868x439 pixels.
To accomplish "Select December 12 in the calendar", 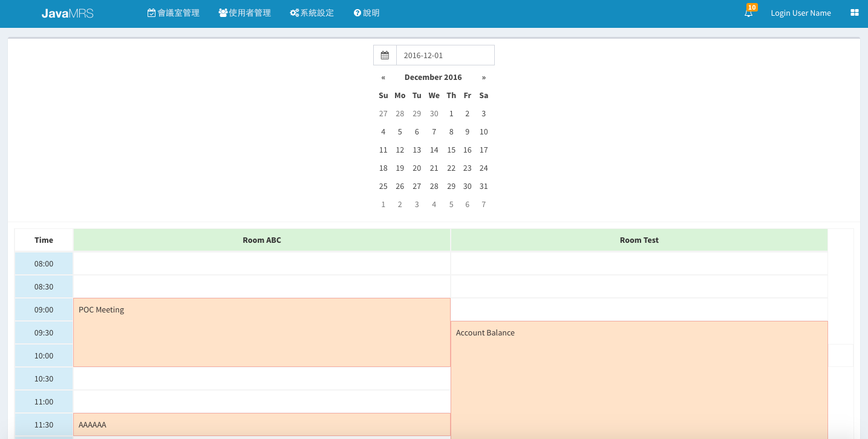I will 400,150.
